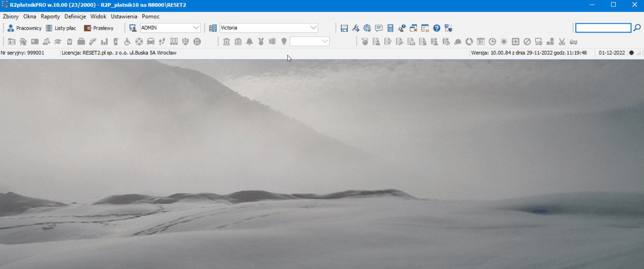Click the scissors icon

(x=562, y=41)
